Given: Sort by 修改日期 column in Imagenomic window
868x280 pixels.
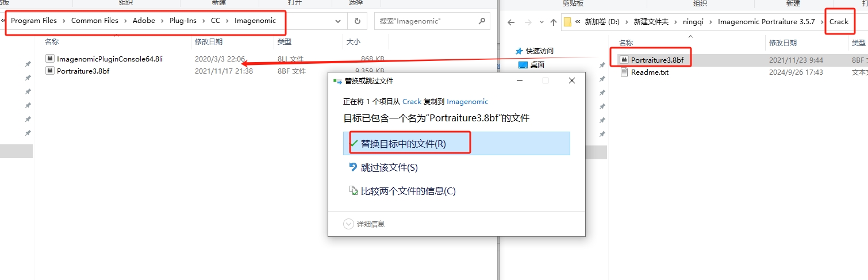Looking at the screenshot, I should [209, 42].
